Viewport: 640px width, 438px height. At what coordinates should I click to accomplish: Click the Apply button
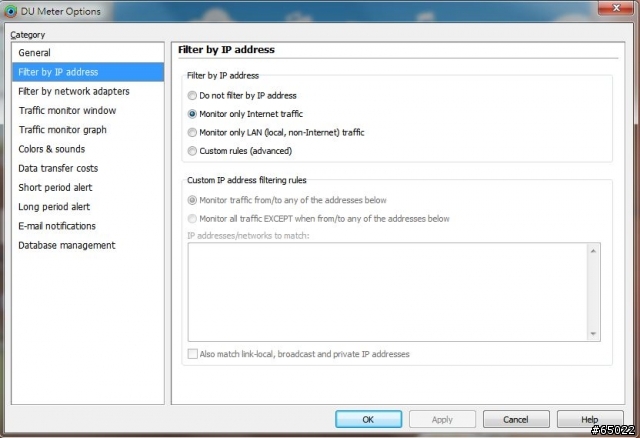click(x=442, y=419)
